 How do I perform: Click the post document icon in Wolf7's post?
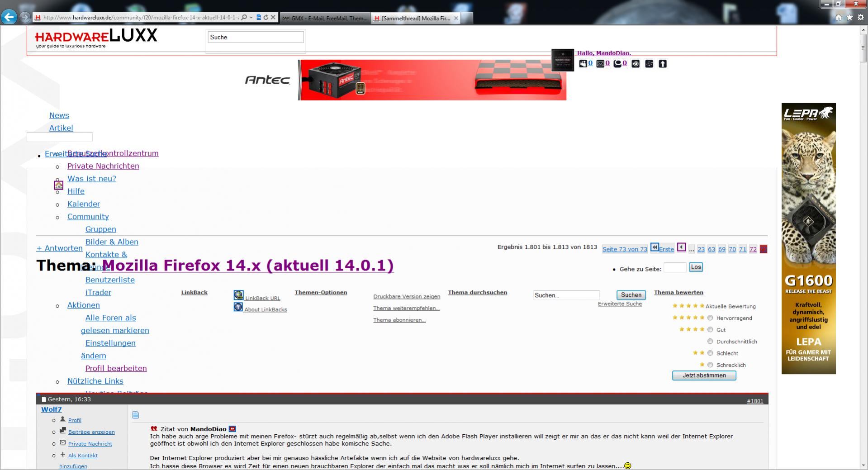point(136,415)
